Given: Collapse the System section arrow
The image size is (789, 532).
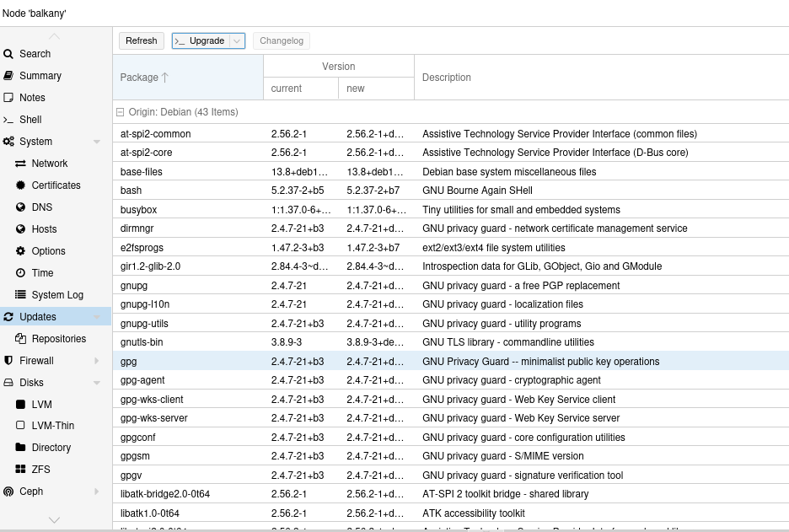Looking at the screenshot, I should tap(97, 142).
